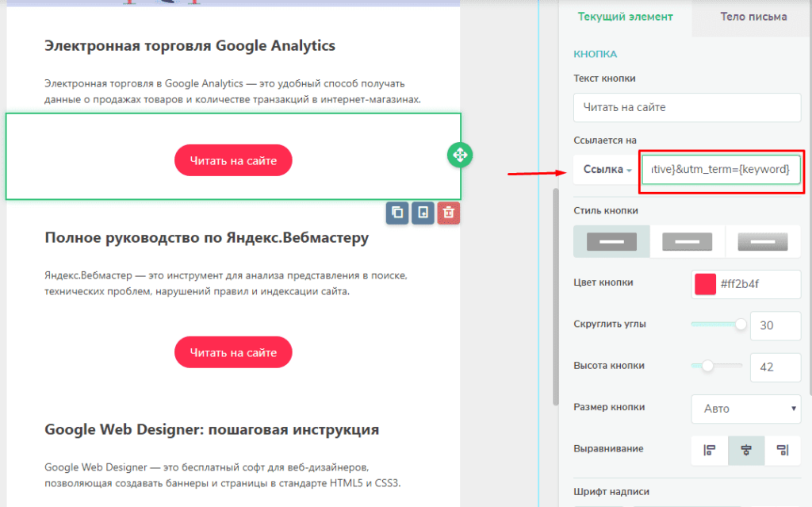Align button to the left
812x507 pixels.
(x=710, y=450)
